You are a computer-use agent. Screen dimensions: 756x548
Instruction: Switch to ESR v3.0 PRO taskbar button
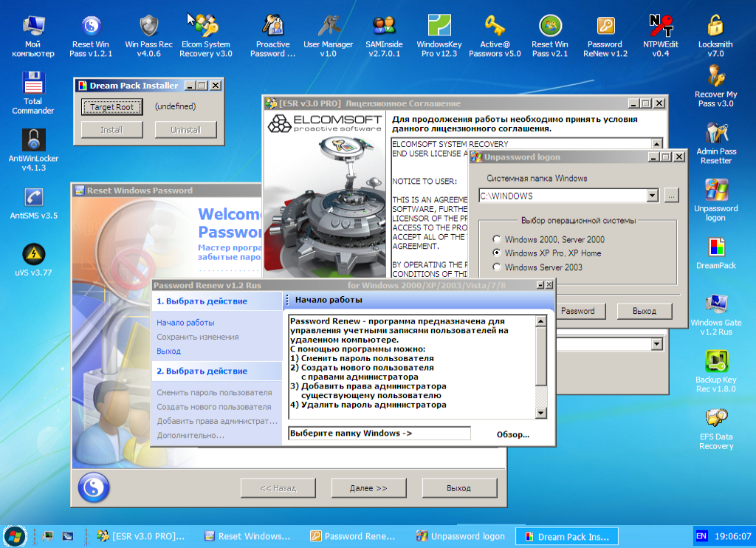click(141, 536)
